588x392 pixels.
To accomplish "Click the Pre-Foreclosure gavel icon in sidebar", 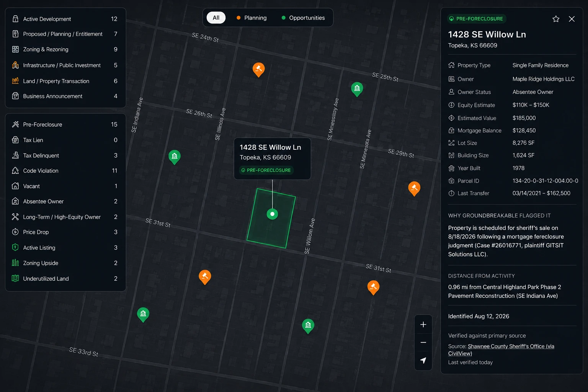I will pyautogui.click(x=15, y=124).
